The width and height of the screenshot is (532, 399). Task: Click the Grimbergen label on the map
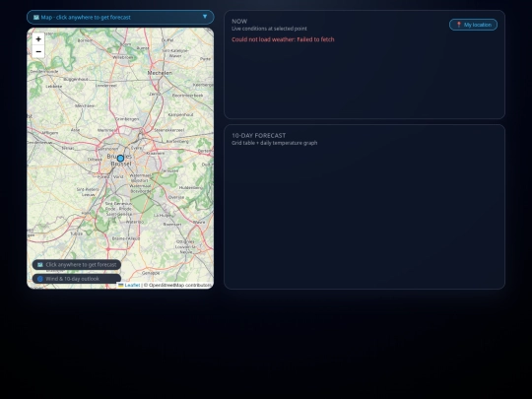click(127, 119)
